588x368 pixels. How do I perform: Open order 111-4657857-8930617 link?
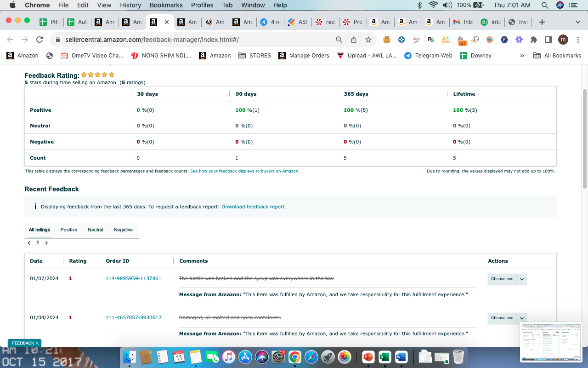tap(134, 317)
